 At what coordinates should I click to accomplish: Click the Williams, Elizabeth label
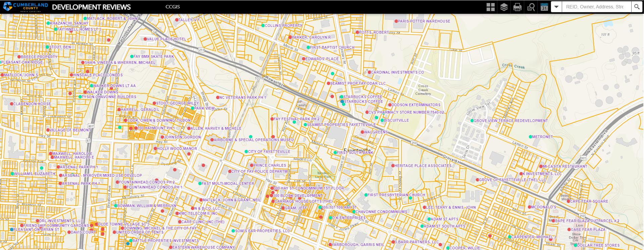point(35,174)
